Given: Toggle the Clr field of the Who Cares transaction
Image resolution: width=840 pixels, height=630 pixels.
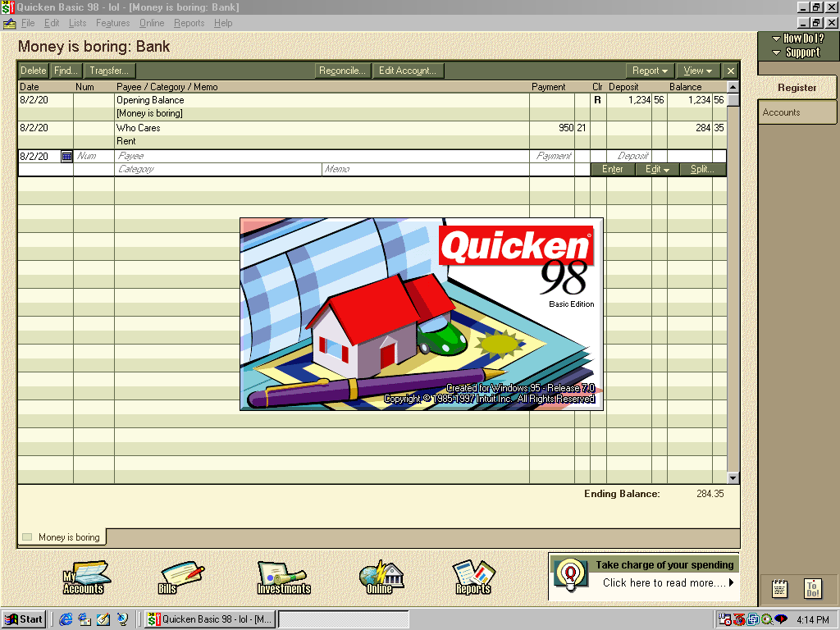Looking at the screenshot, I should [597, 128].
